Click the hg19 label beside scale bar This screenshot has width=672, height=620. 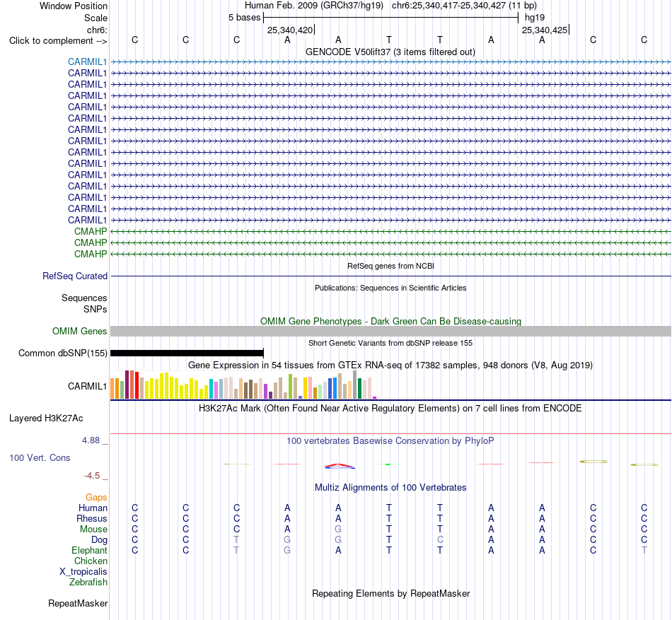tap(535, 18)
